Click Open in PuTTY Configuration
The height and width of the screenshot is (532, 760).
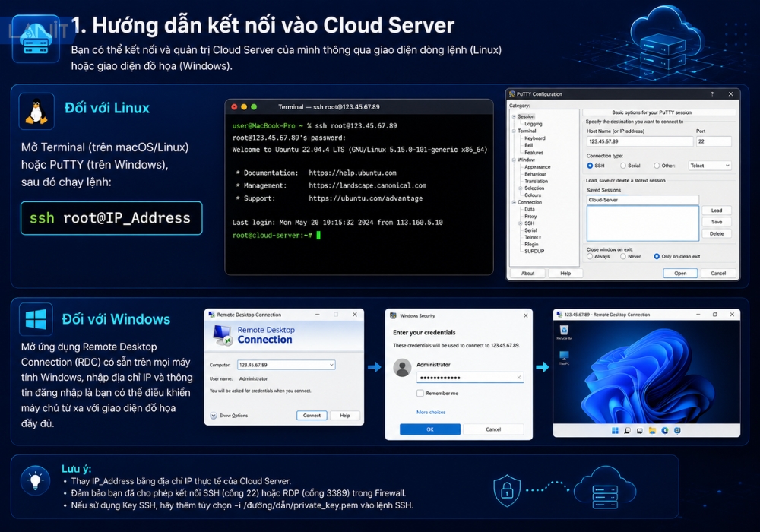point(680,274)
